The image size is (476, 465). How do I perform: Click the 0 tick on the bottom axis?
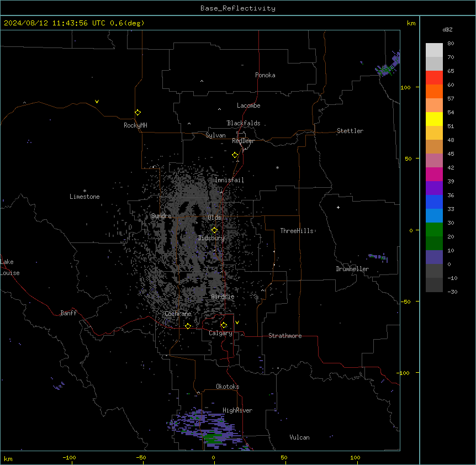[213, 457]
